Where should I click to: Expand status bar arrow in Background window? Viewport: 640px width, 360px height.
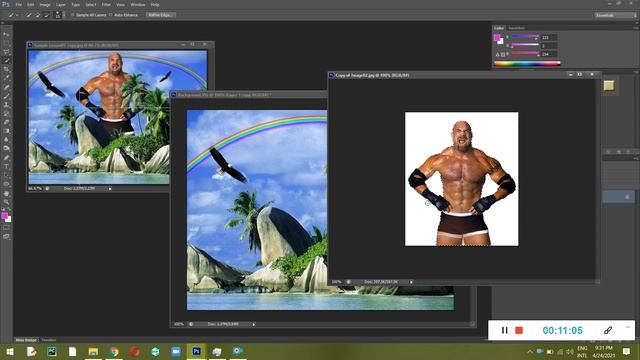point(253,324)
